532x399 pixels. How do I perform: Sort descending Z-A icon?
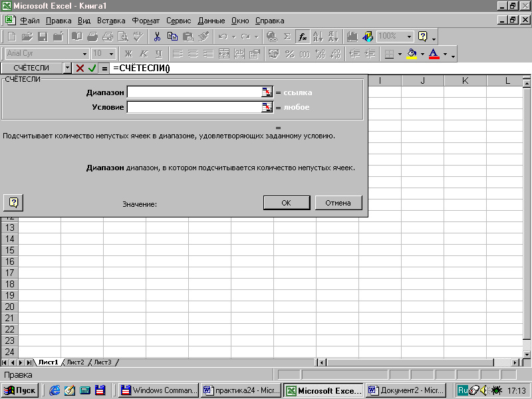tap(334, 37)
